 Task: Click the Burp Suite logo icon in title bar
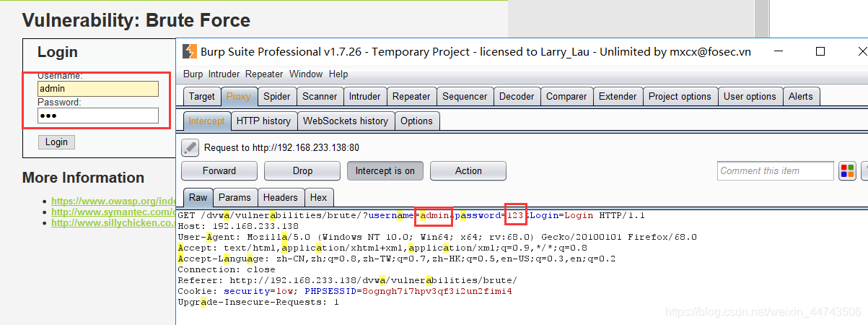[190, 52]
